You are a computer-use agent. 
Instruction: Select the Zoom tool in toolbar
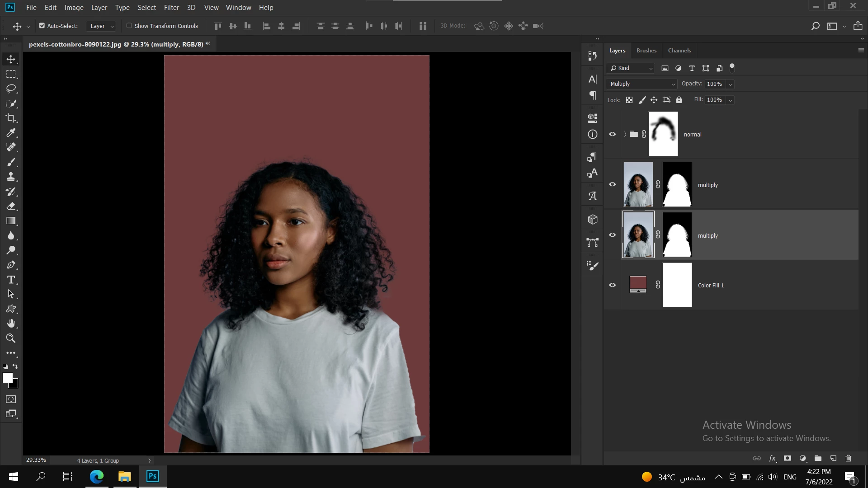(x=11, y=338)
